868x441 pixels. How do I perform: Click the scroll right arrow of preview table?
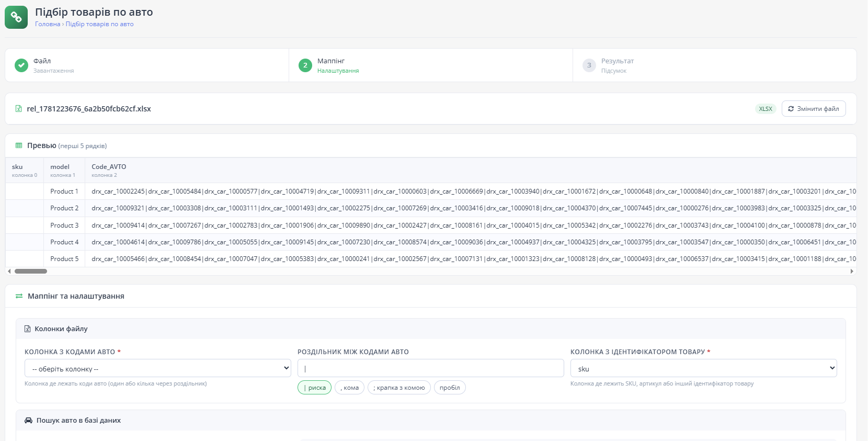tap(852, 271)
